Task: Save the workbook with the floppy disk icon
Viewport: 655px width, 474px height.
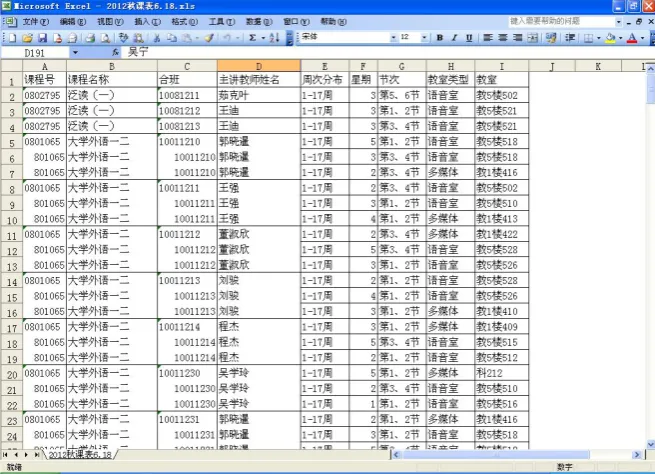Action: tap(42, 38)
